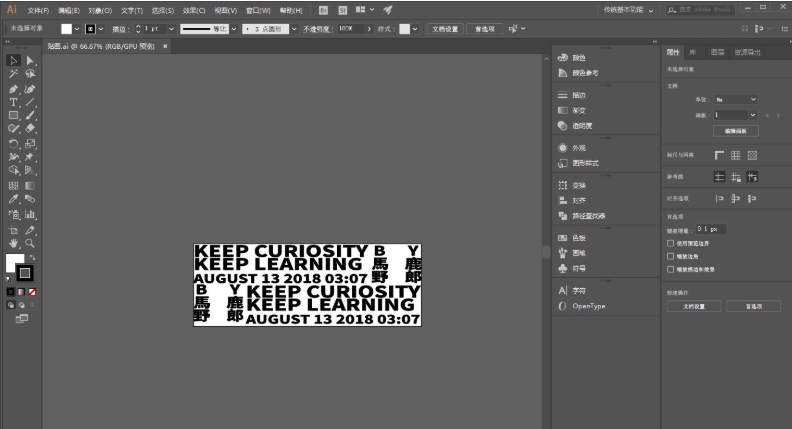Toggle the 缩放边角 checkbox
This screenshot has width=792, height=429.
click(x=670, y=256)
